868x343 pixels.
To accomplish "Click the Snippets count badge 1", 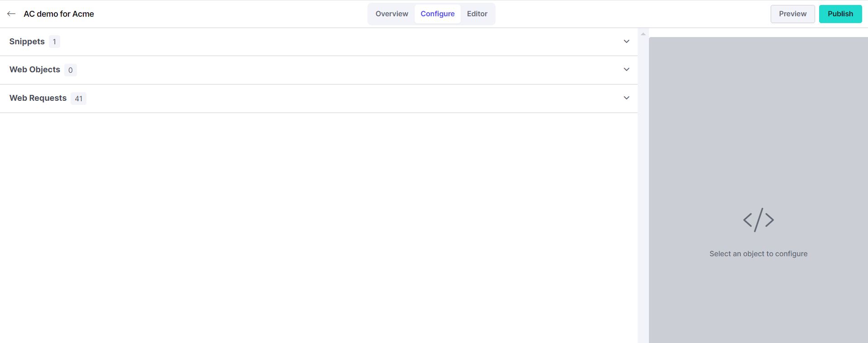I will tap(54, 42).
